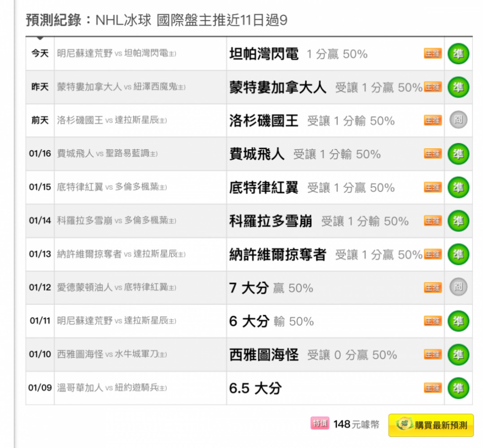The width and height of the screenshot is (483, 448).
Task: Click green 準 icon in 01/14 row
Action: [x=458, y=221]
